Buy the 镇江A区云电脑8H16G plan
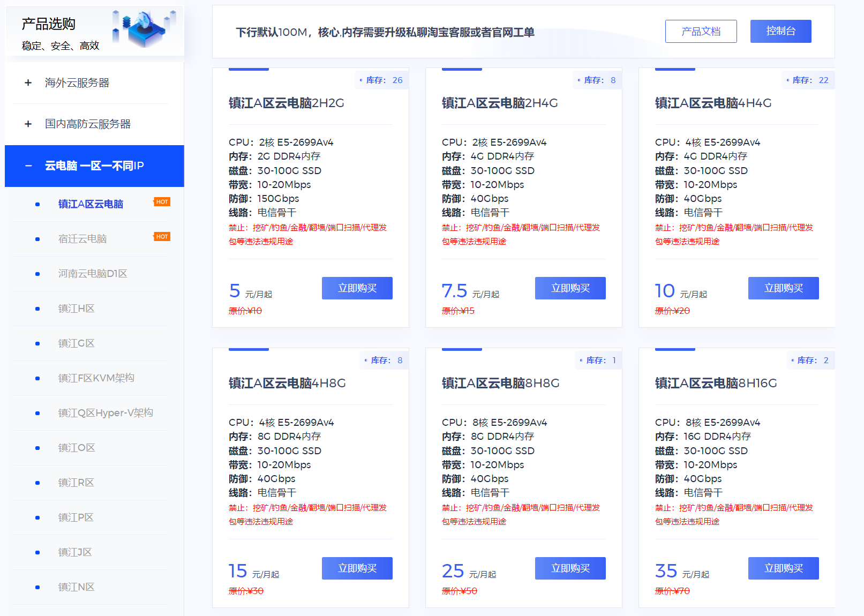The image size is (864, 616). [x=784, y=568]
